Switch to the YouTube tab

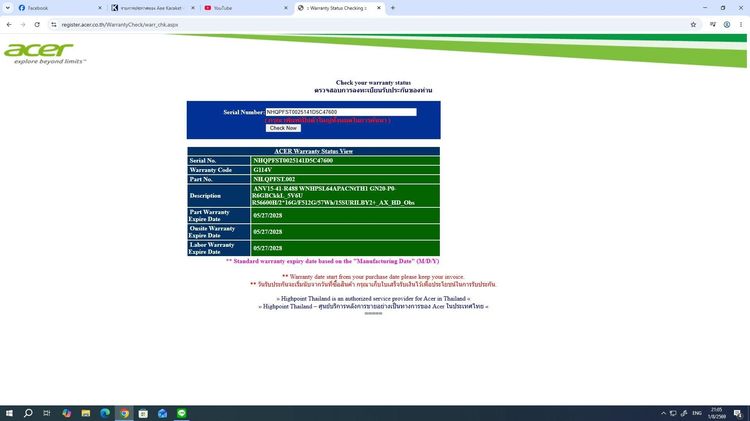(246, 8)
